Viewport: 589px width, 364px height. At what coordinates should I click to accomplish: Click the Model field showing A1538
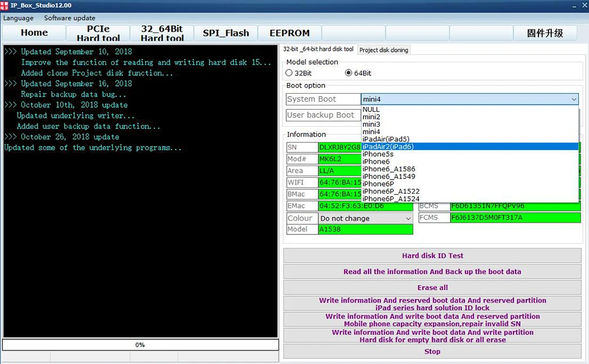[366, 229]
